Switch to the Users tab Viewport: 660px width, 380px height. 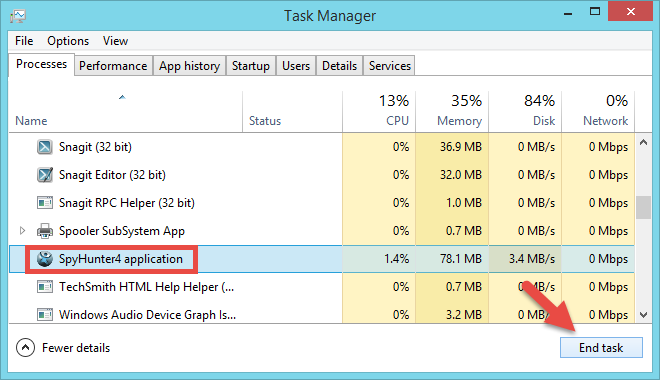[x=296, y=66]
